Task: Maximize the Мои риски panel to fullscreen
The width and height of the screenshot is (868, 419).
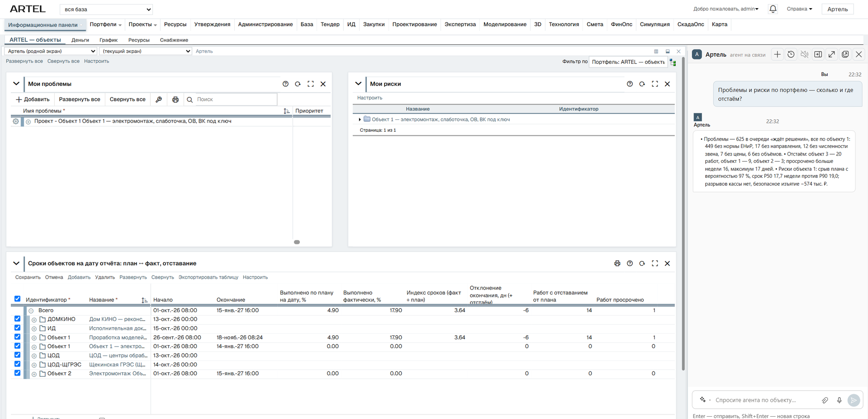Action: 655,84
